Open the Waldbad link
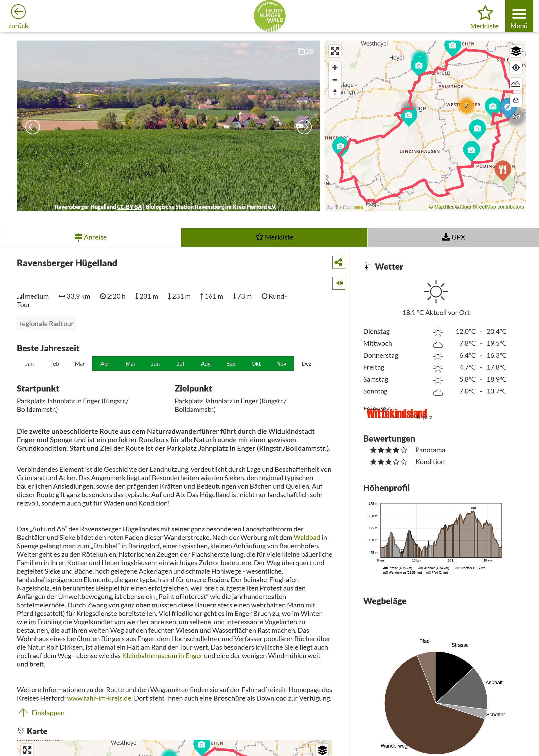Screen dimensions: 539x756 coord(307,537)
